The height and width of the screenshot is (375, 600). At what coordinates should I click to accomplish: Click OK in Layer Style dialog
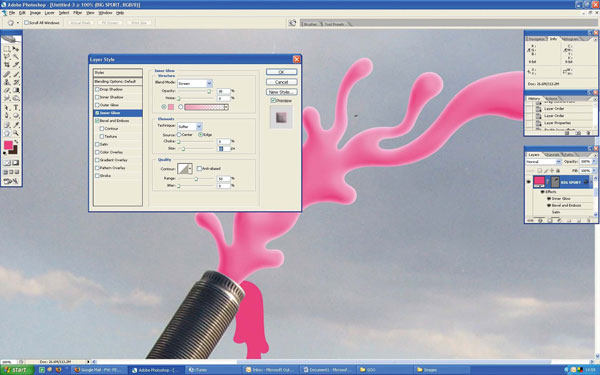[281, 72]
